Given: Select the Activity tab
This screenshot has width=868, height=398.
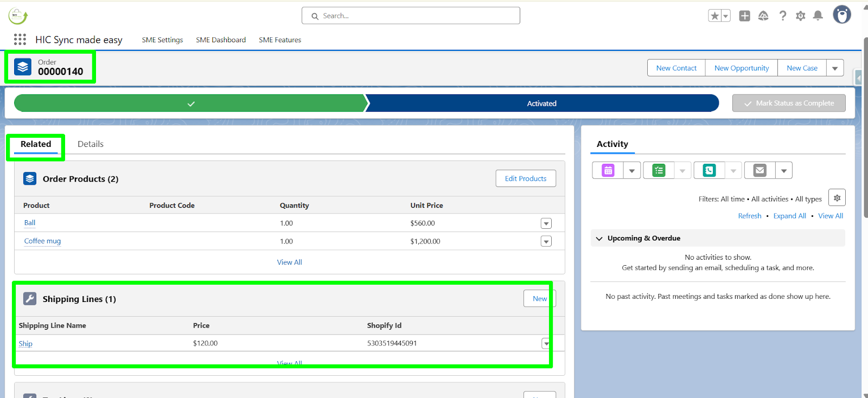Looking at the screenshot, I should (x=612, y=144).
